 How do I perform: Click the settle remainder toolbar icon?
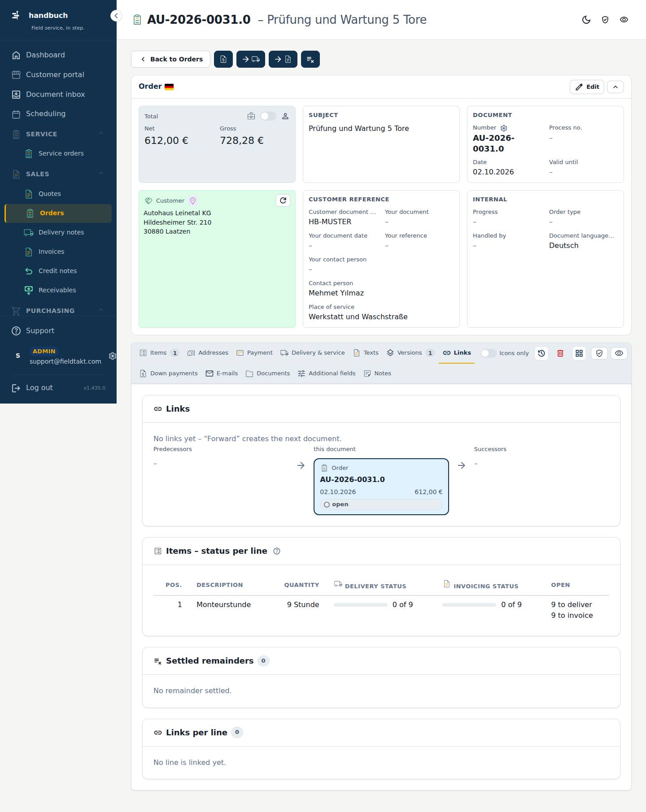click(x=310, y=59)
